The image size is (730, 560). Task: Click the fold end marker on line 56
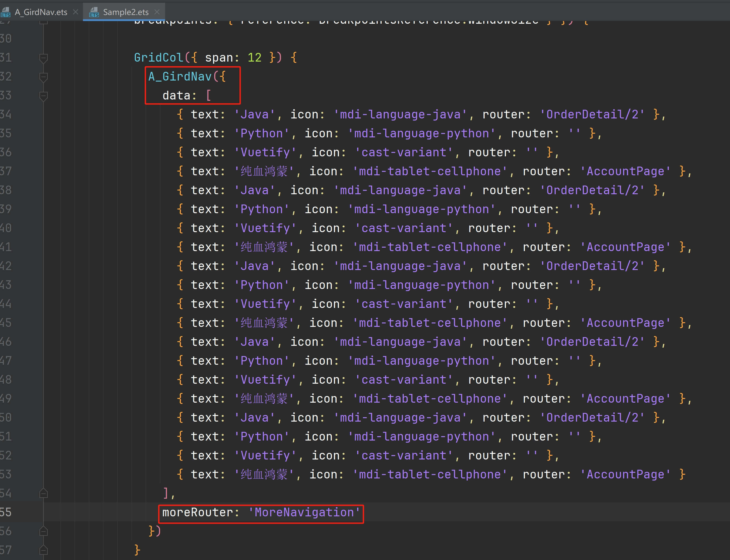pyautogui.click(x=43, y=531)
